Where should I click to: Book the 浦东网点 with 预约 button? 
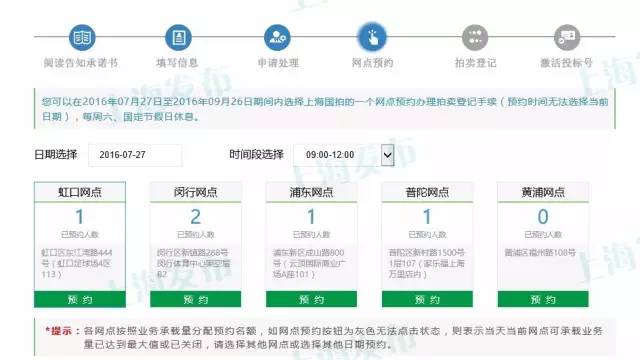tap(311, 300)
